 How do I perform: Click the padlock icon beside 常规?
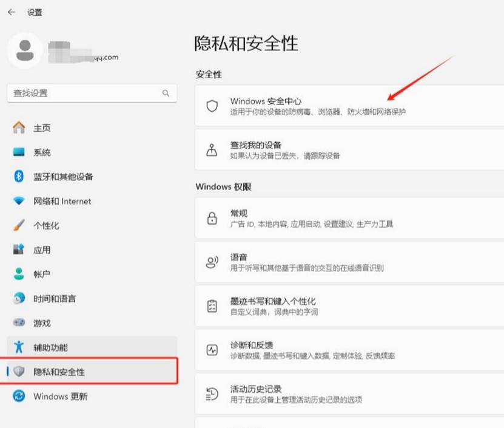coord(212,218)
